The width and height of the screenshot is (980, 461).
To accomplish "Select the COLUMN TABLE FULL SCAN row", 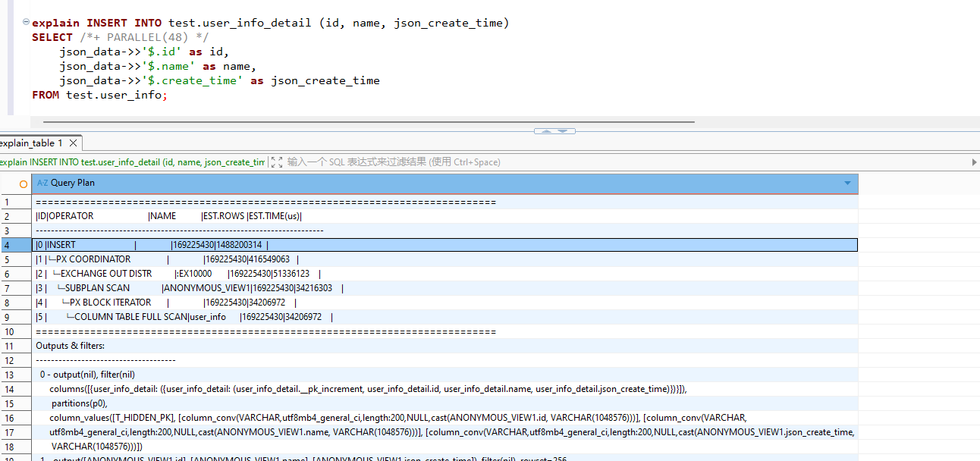I will 129,317.
